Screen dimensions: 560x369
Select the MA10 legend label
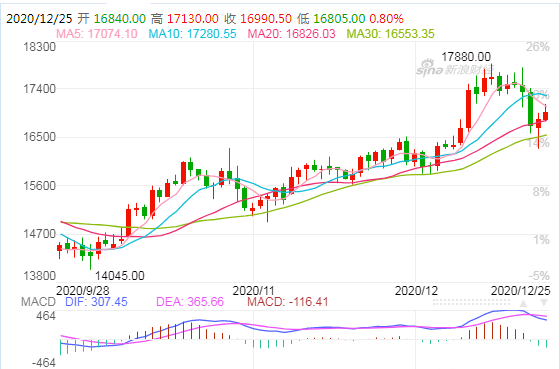tap(192, 34)
